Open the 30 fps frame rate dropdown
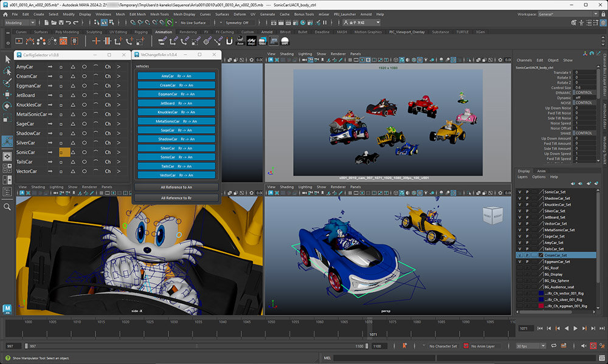608x364 pixels. click(530, 346)
